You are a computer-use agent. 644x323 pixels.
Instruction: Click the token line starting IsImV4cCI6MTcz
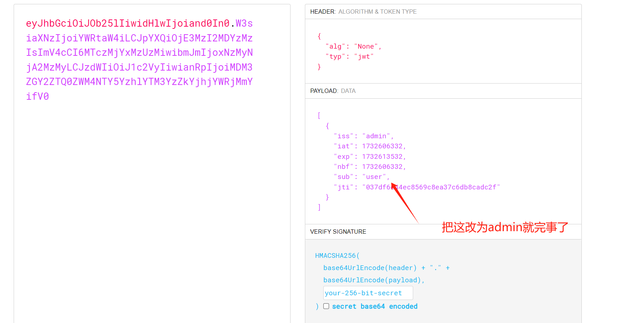[139, 53]
